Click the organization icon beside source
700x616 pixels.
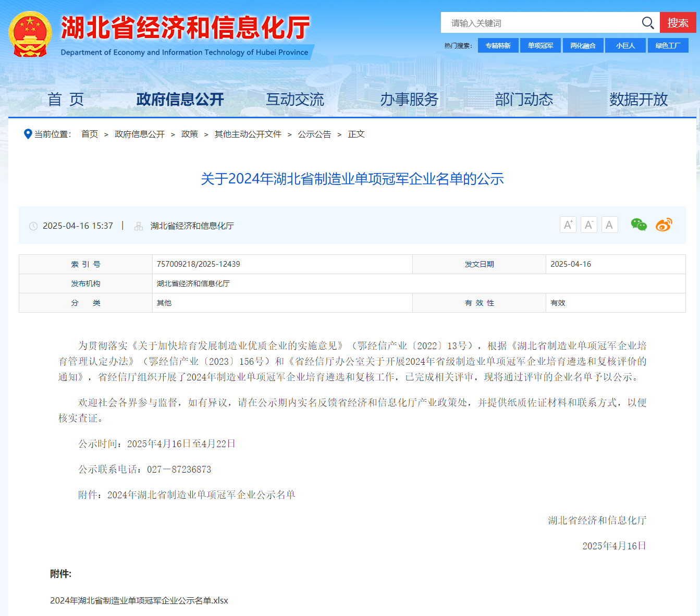point(139,226)
